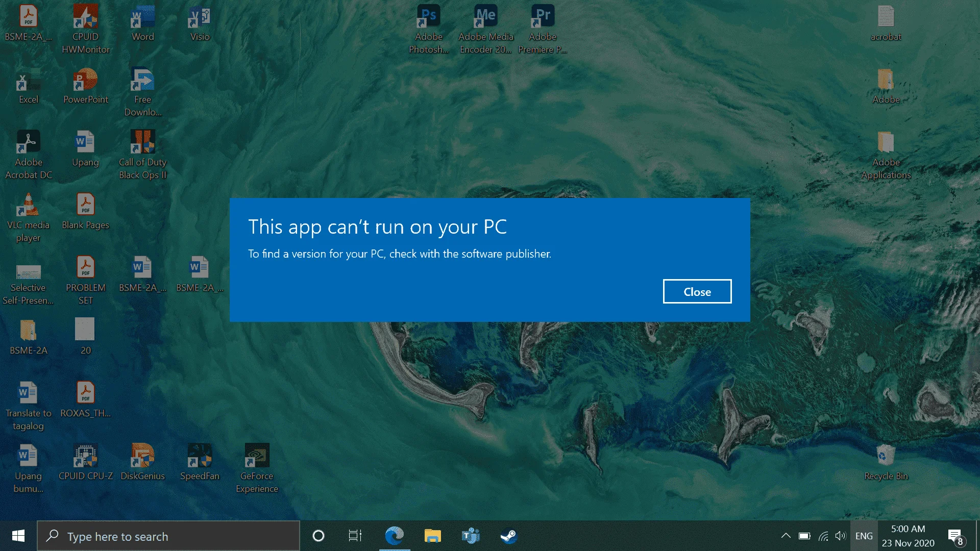Show hidden system tray icons
The height and width of the screenshot is (551, 980).
click(786, 536)
